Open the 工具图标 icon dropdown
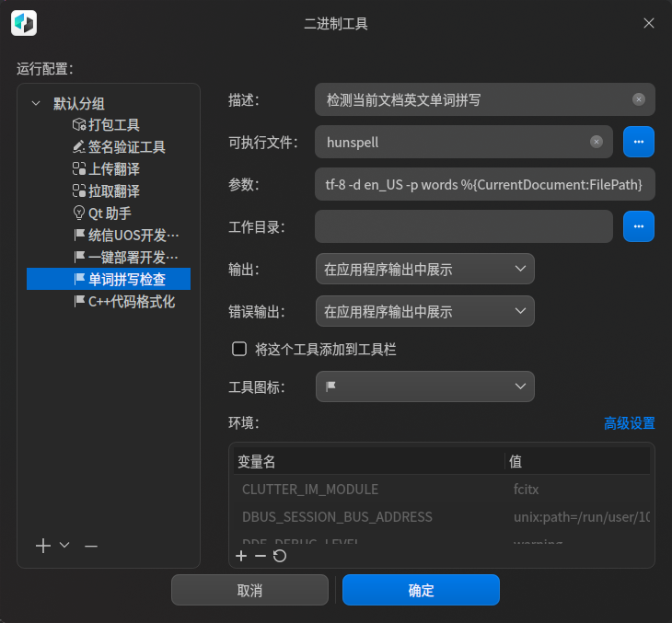The width and height of the screenshot is (672, 623). (424, 386)
